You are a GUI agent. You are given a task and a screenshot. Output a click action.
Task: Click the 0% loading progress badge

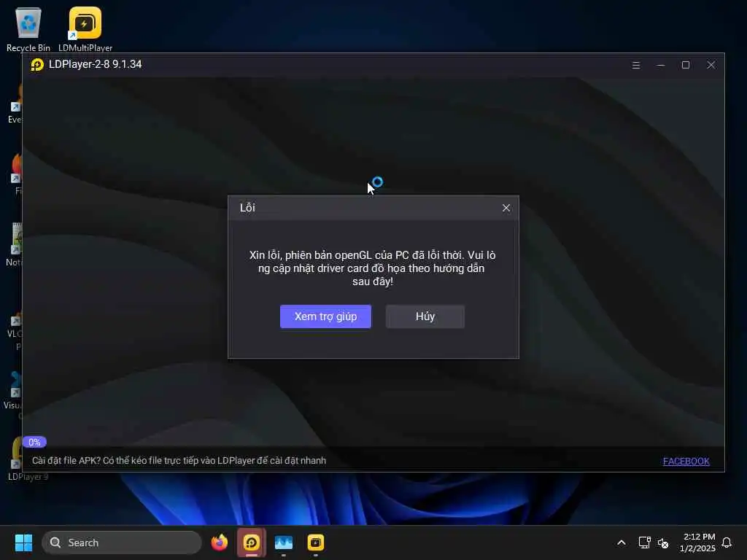34,442
